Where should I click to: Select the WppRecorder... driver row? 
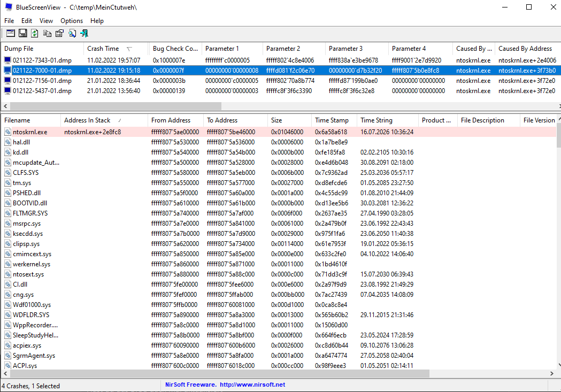(x=279, y=325)
